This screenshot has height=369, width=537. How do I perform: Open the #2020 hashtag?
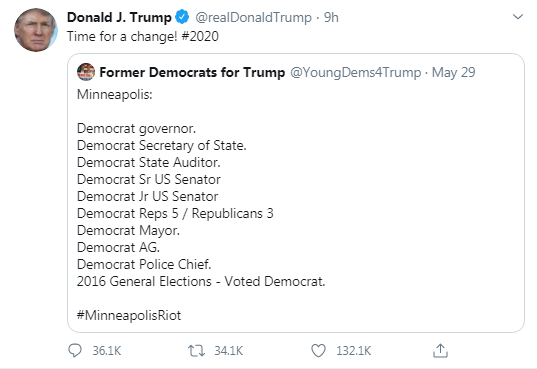tap(200, 36)
